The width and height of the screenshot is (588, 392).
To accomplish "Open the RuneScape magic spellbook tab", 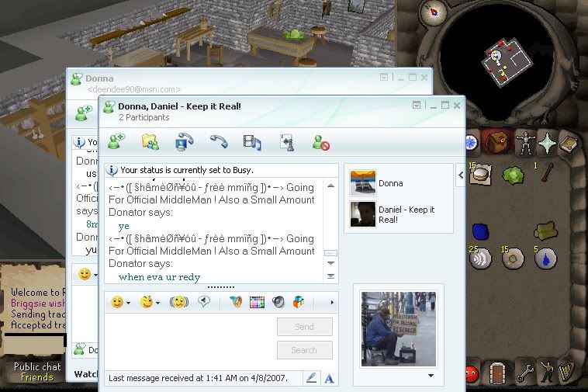I will tap(569, 143).
